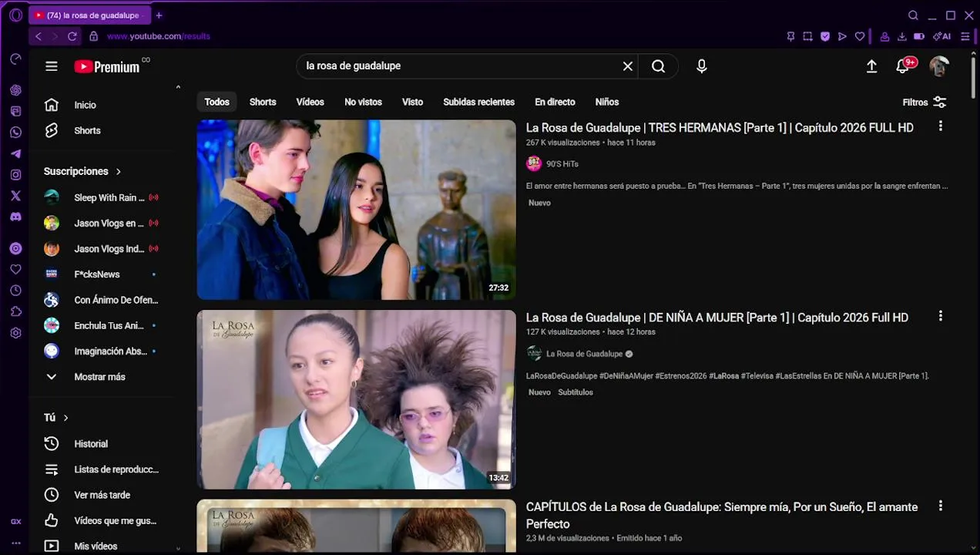
Task: Click the pin icon in address bar
Action: click(x=790, y=36)
